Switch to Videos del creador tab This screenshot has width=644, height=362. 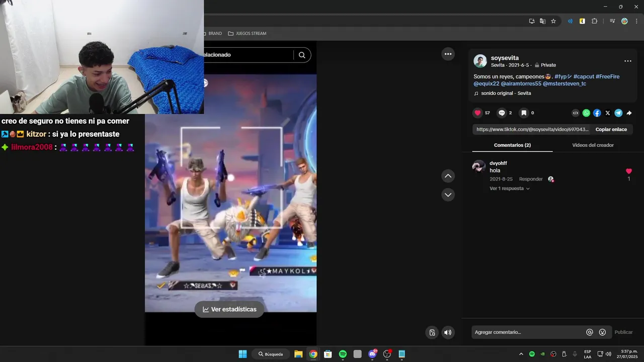(x=593, y=145)
